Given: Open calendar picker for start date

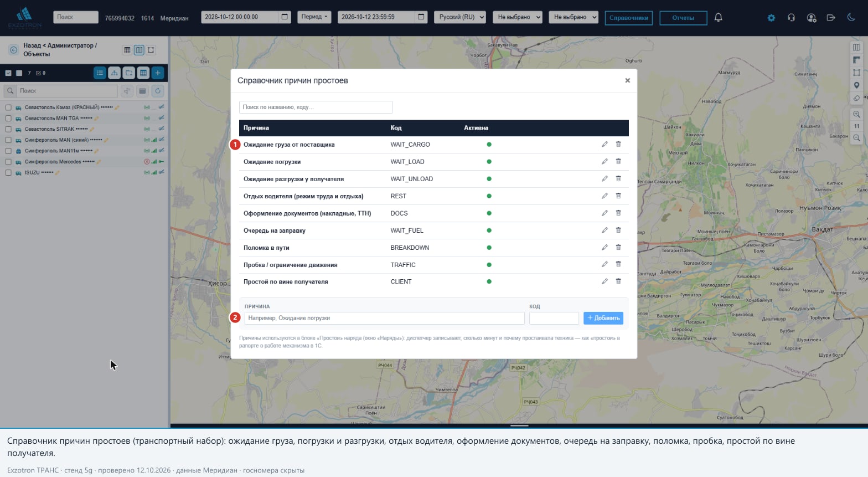Looking at the screenshot, I should click(x=285, y=17).
